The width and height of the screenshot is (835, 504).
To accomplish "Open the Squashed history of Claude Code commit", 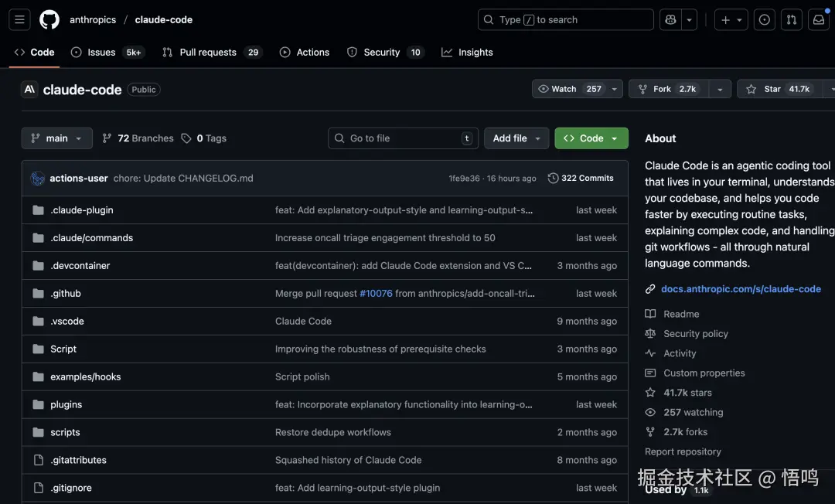I will [x=348, y=460].
